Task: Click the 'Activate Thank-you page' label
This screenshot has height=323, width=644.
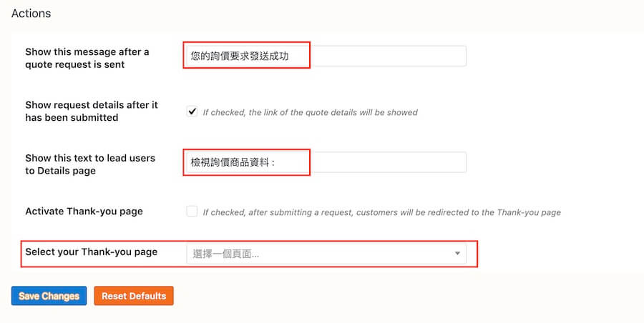Action: (84, 212)
